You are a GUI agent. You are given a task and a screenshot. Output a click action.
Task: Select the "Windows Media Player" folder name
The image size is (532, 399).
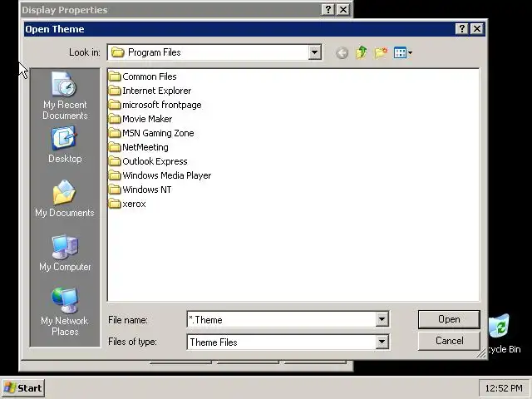pos(166,175)
